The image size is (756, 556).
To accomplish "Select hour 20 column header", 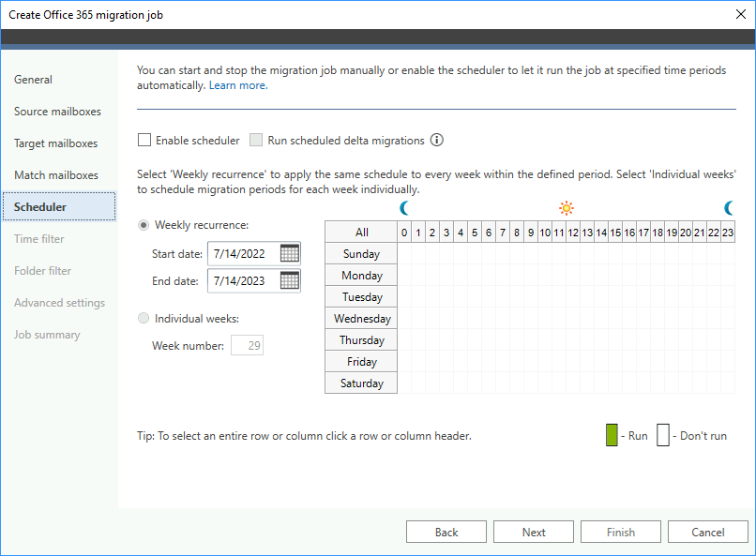I will point(685,233).
